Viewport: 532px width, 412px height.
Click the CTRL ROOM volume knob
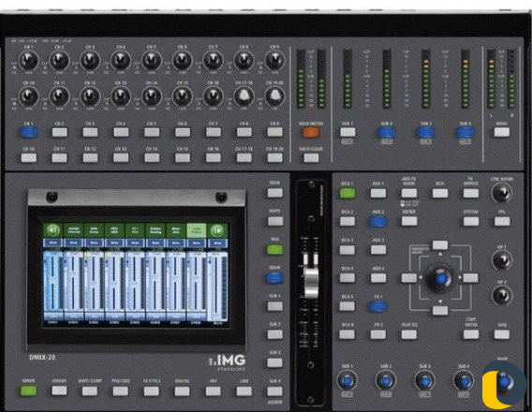tap(501, 193)
